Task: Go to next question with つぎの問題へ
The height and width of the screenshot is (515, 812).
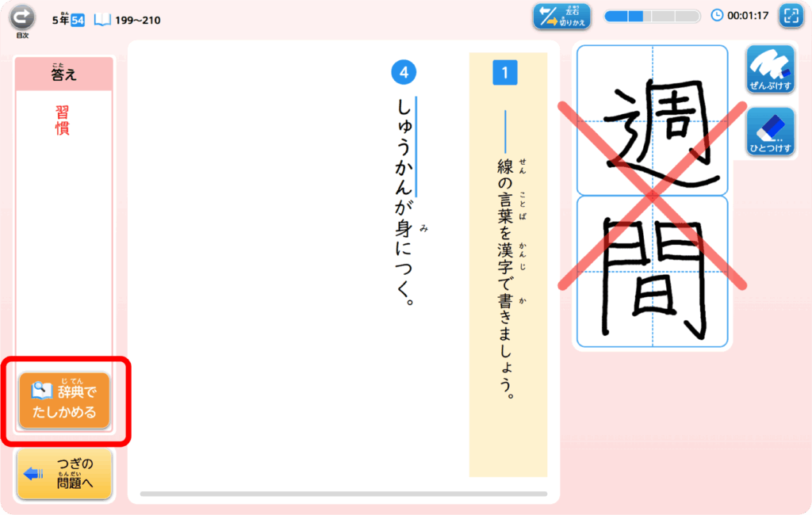Action: [64, 474]
